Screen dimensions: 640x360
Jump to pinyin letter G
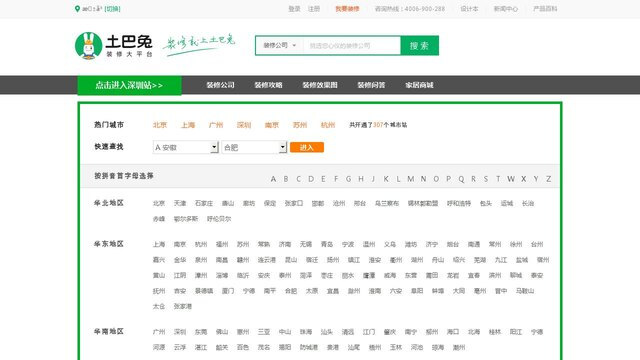pyautogui.click(x=348, y=179)
